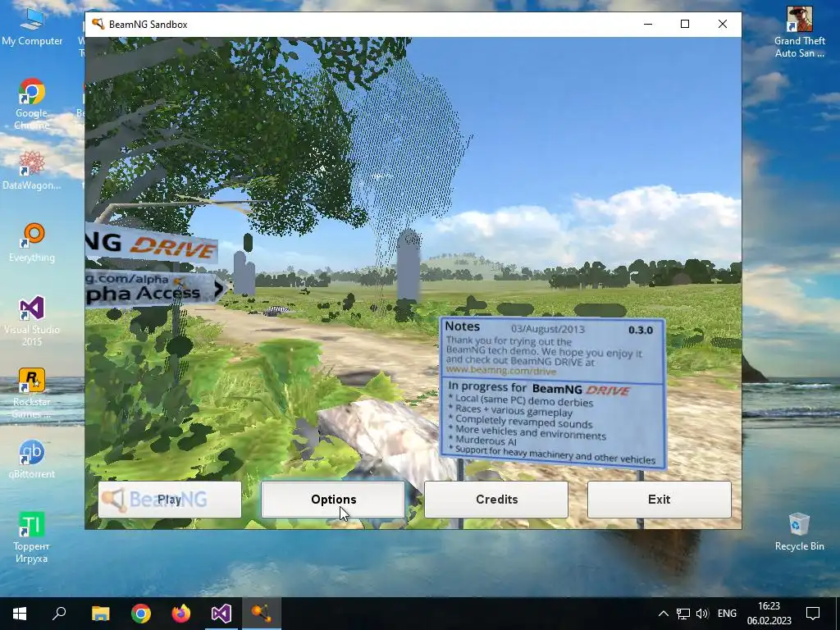
Task: View the Credits screen
Action: click(496, 500)
